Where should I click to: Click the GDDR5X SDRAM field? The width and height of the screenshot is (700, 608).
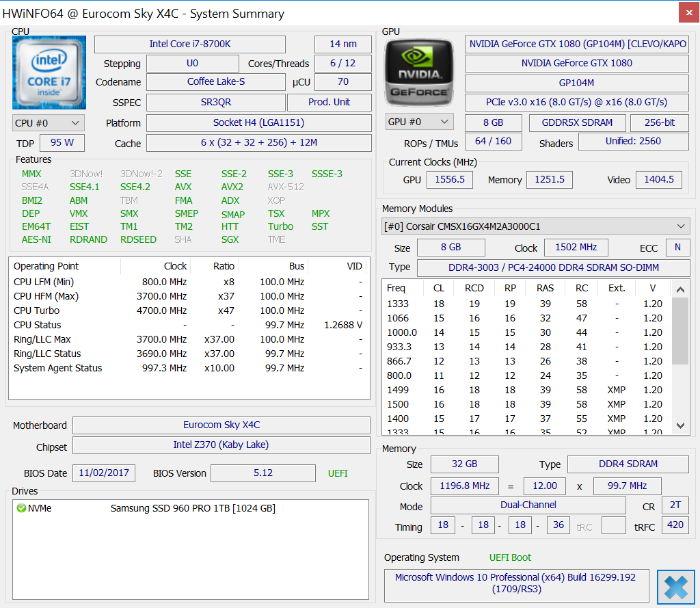577,123
